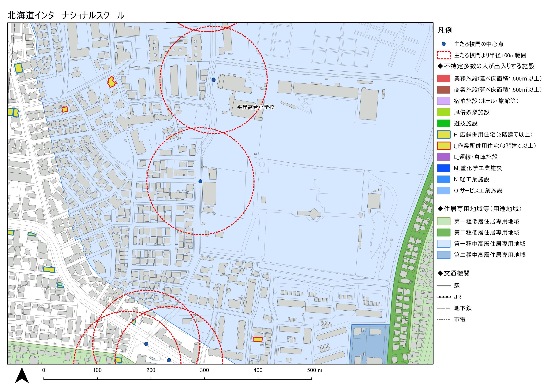Click the 業務施設 red legend swatch

pyautogui.click(x=444, y=79)
